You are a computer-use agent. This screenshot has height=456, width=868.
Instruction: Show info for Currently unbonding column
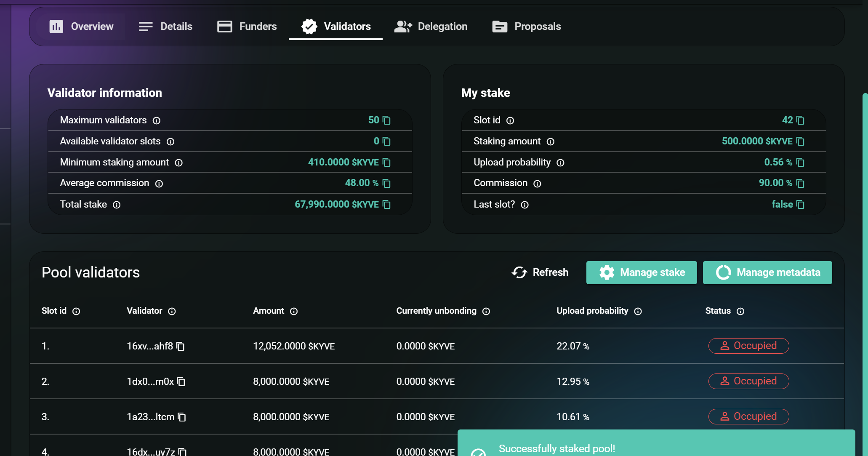click(x=486, y=311)
